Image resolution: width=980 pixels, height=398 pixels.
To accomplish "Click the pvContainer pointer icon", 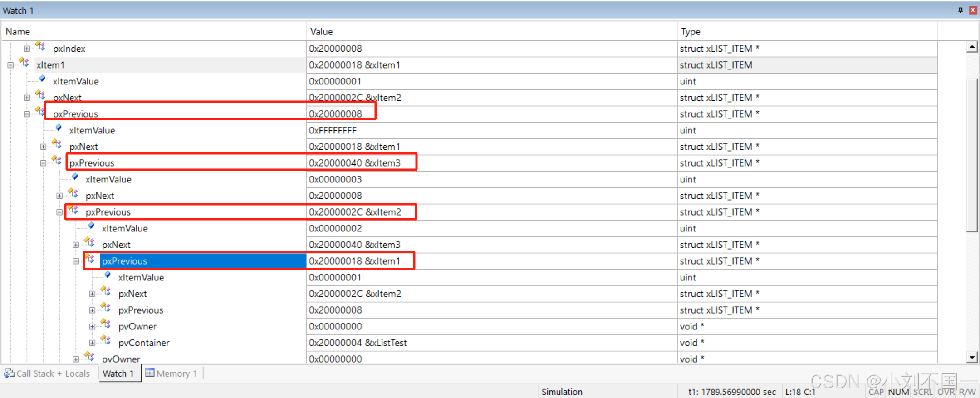I will (x=106, y=340).
